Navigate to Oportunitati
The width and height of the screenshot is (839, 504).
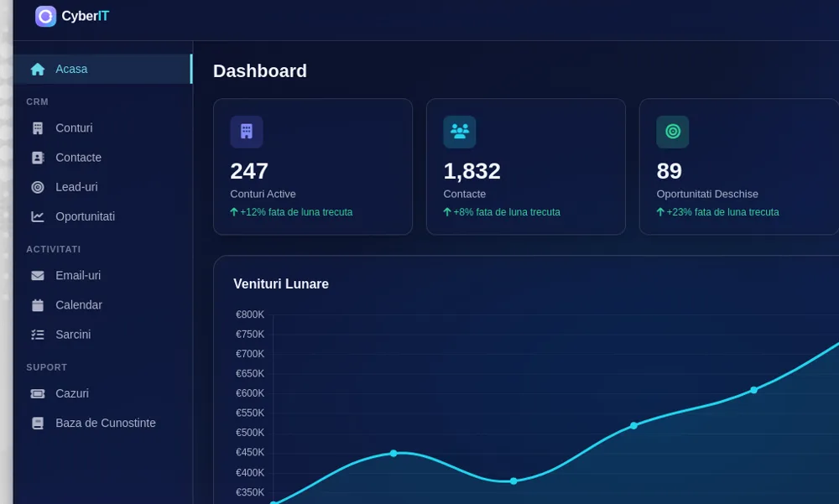click(x=102, y=216)
